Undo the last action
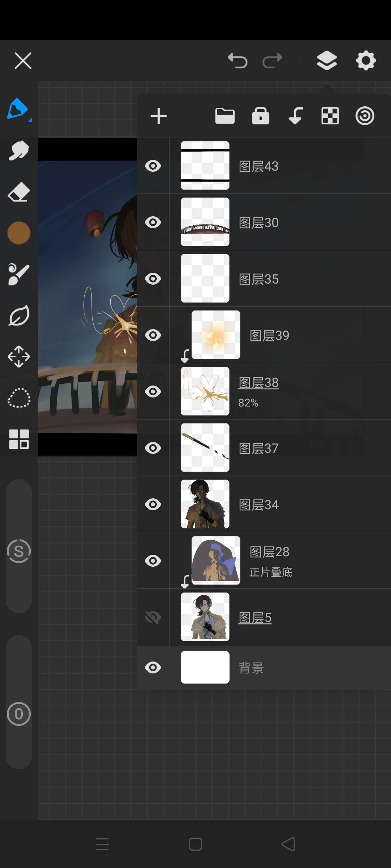The image size is (391, 868). [237, 60]
